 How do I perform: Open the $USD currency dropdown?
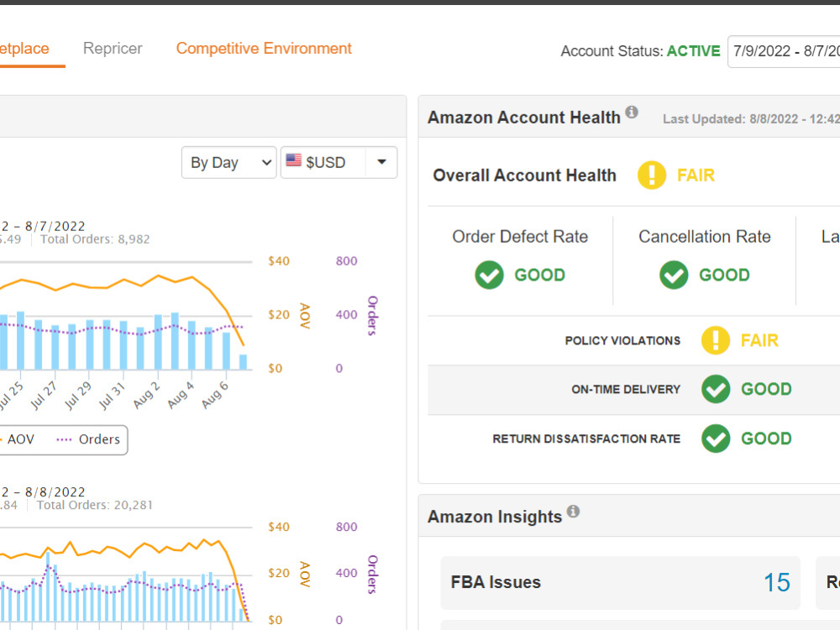pos(381,162)
